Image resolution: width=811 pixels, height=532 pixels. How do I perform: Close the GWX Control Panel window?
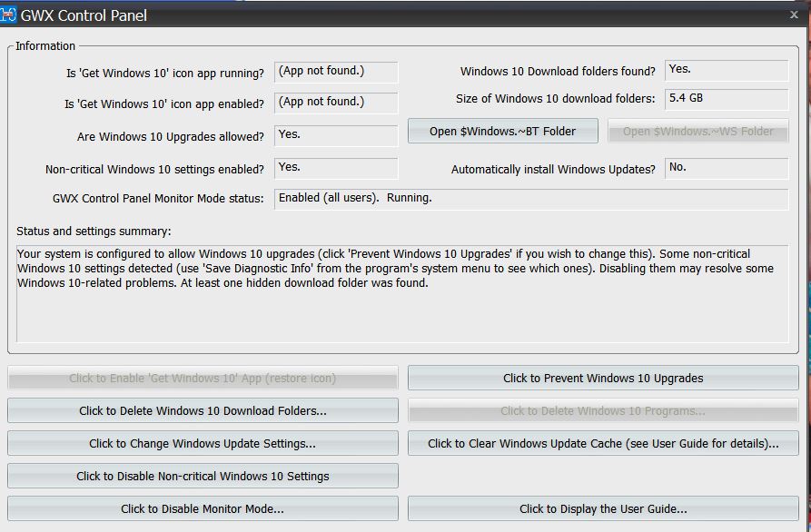794,15
